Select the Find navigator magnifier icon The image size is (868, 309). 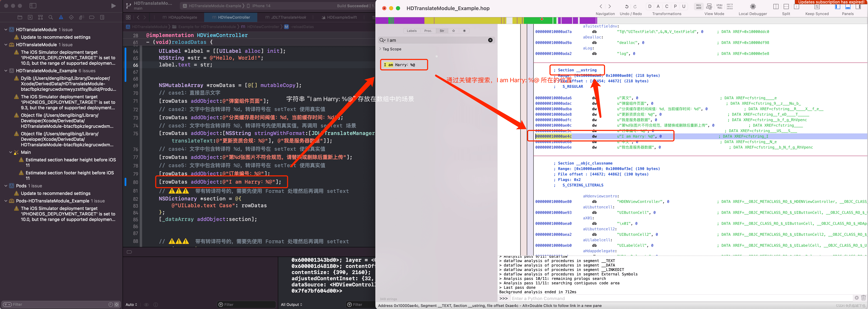coord(51,17)
